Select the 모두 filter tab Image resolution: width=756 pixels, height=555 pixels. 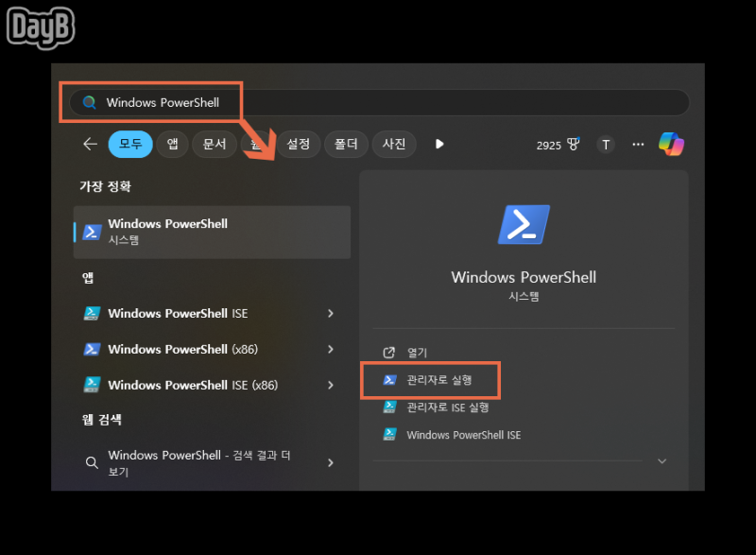pos(130,144)
